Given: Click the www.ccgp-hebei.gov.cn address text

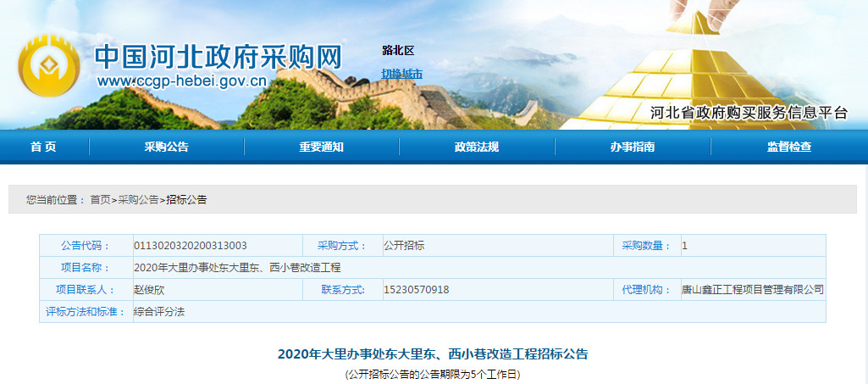Looking at the screenshot, I should click(181, 82).
